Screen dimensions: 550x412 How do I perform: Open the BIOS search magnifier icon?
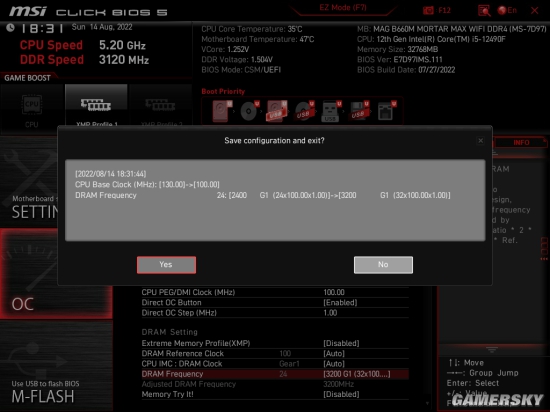point(484,11)
